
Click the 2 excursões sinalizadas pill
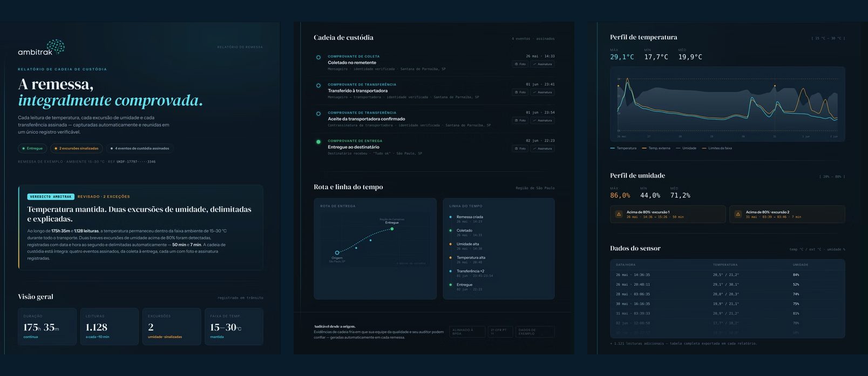[76, 148]
